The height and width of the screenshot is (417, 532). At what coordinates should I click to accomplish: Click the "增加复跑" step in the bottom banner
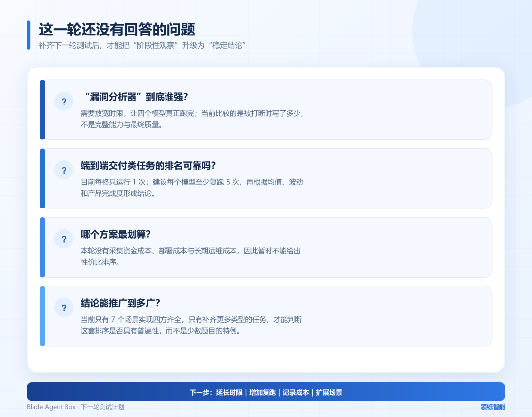click(x=263, y=392)
